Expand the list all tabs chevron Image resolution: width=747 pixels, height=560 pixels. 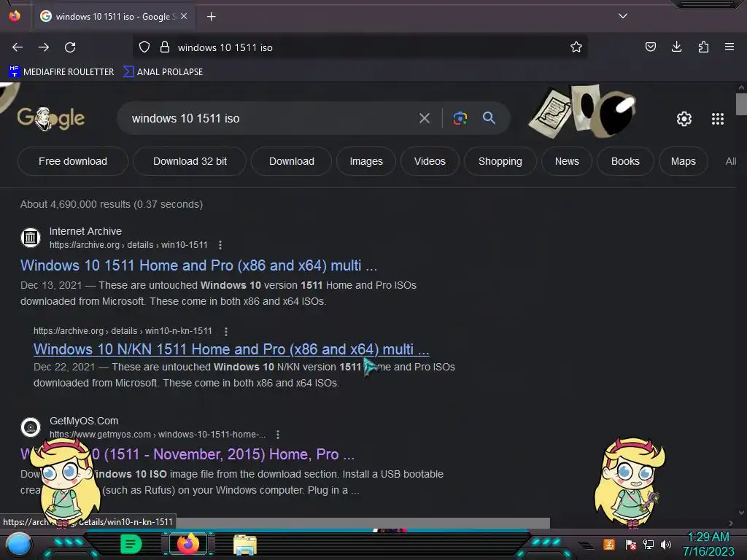(623, 16)
